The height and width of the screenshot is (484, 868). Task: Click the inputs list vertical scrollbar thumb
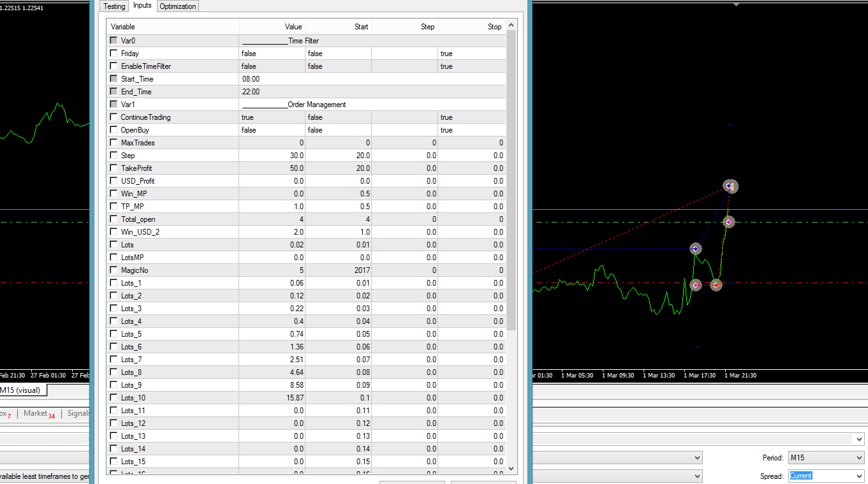pos(511,179)
